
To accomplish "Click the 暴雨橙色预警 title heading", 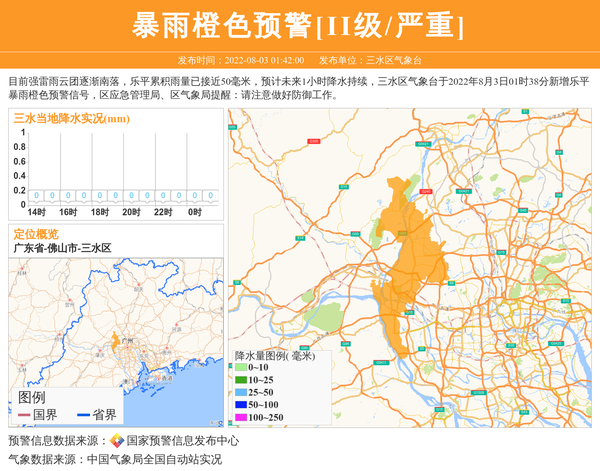I will tap(299, 25).
